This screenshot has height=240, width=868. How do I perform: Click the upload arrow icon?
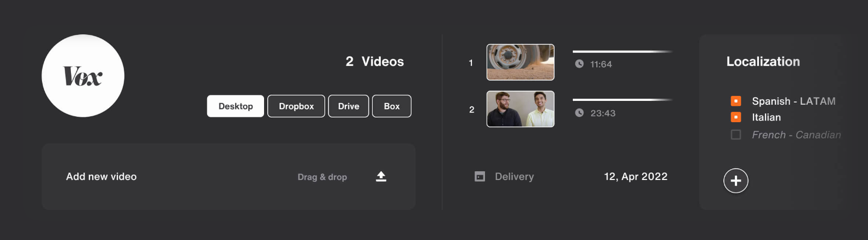pyautogui.click(x=381, y=176)
